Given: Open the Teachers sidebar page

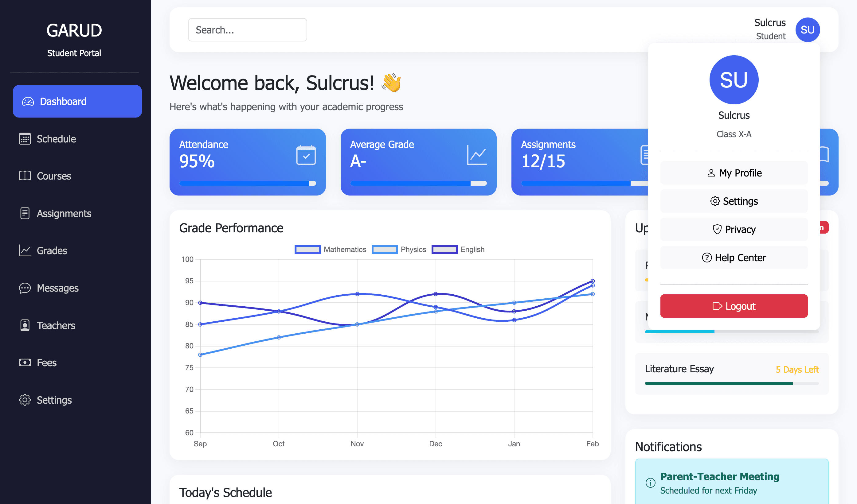Looking at the screenshot, I should (77, 325).
